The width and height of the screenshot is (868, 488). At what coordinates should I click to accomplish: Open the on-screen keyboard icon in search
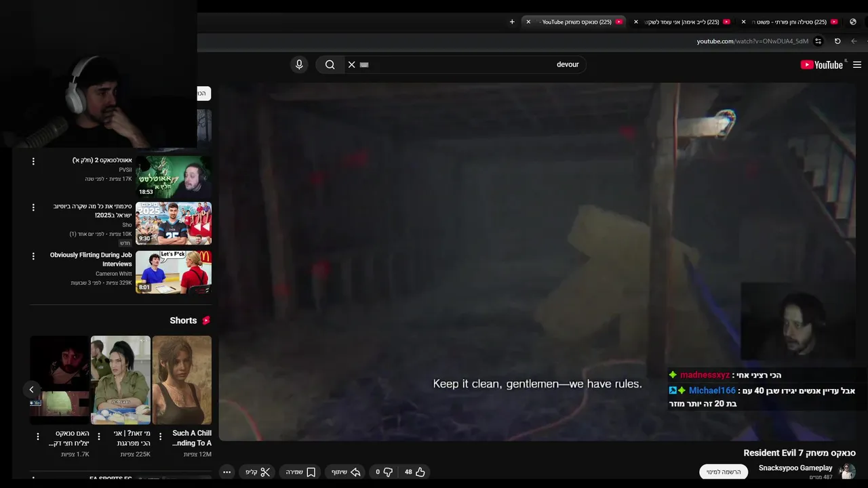coord(364,64)
